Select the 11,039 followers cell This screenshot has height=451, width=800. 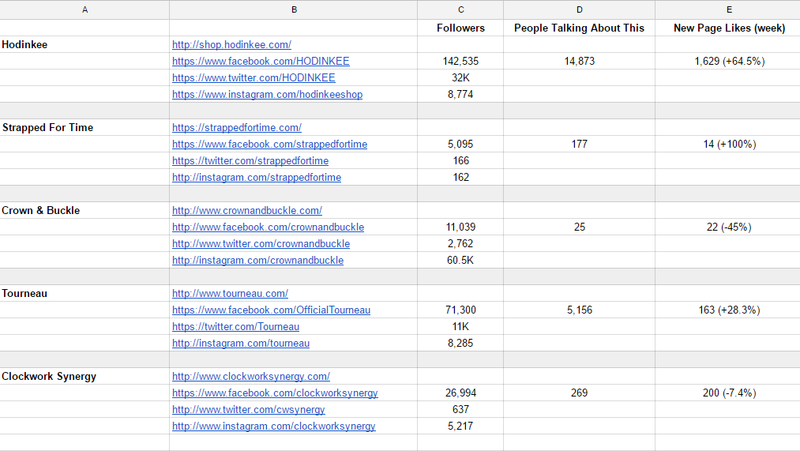[x=461, y=227]
